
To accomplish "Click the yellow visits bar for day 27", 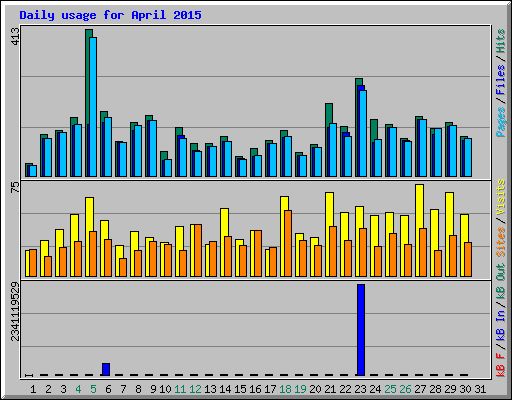I will point(418,230).
